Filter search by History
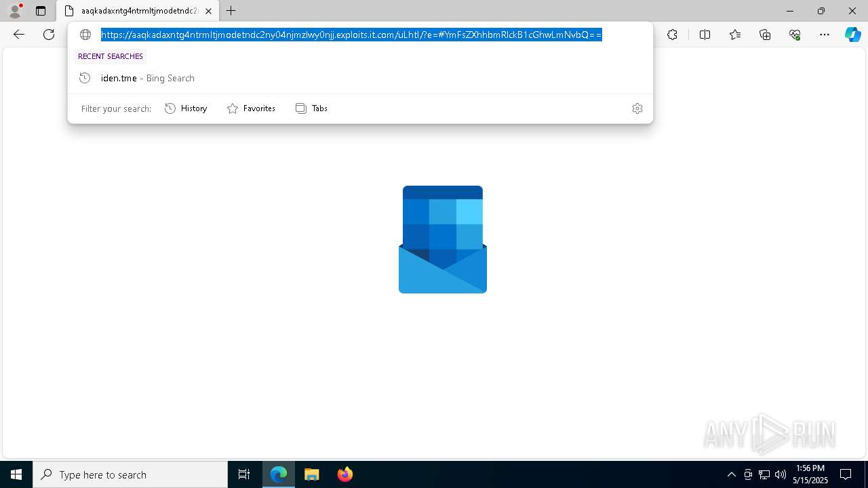 (186, 108)
